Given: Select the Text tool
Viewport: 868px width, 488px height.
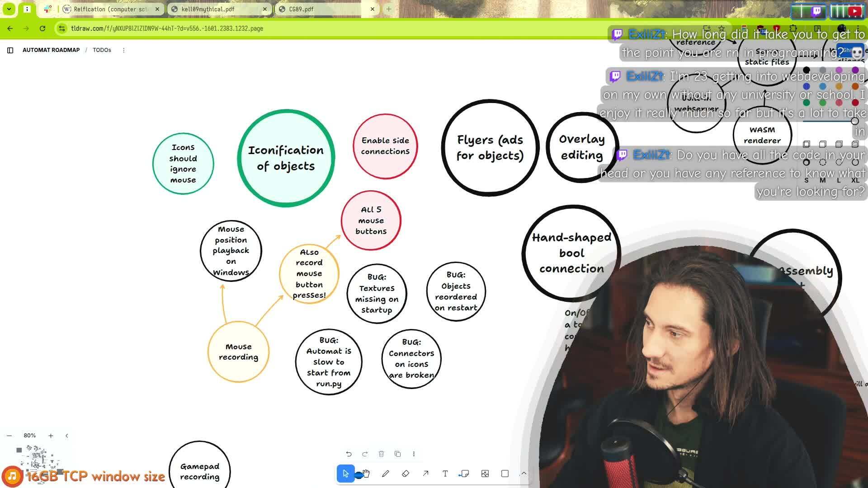Looking at the screenshot, I should click(445, 474).
